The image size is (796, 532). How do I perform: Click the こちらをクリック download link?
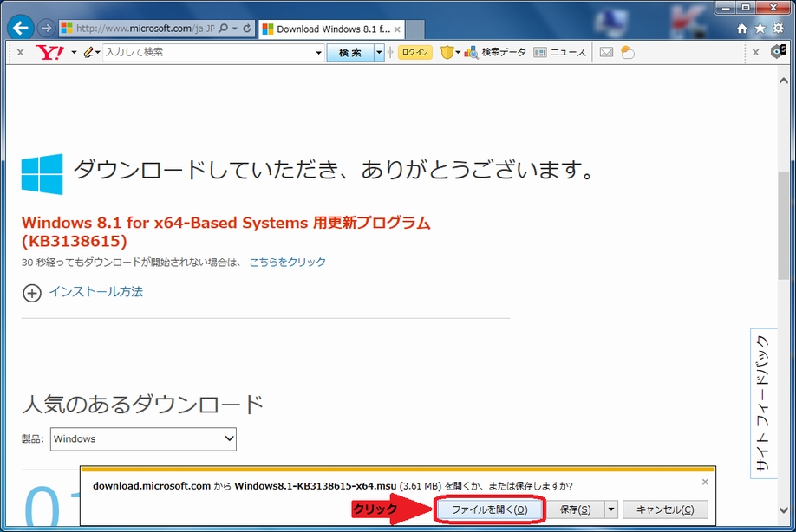pyautogui.click(x=287, y=263)
